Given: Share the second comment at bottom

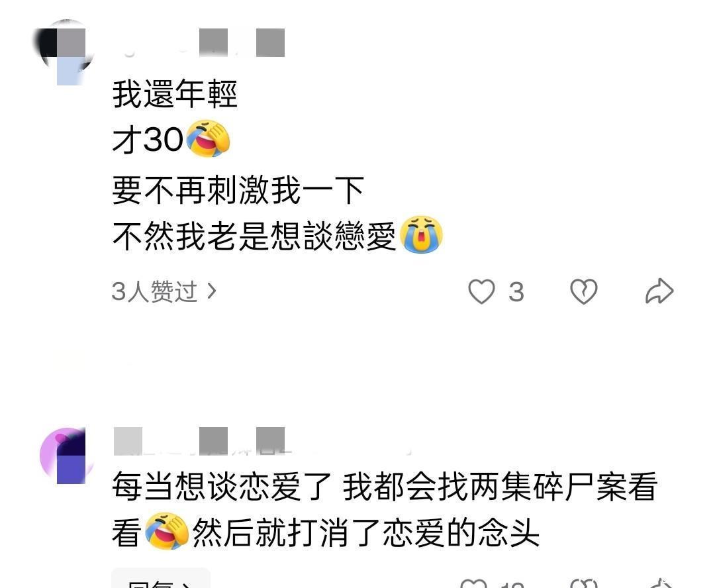Looking at the screenshot, I should click(660, 583).
